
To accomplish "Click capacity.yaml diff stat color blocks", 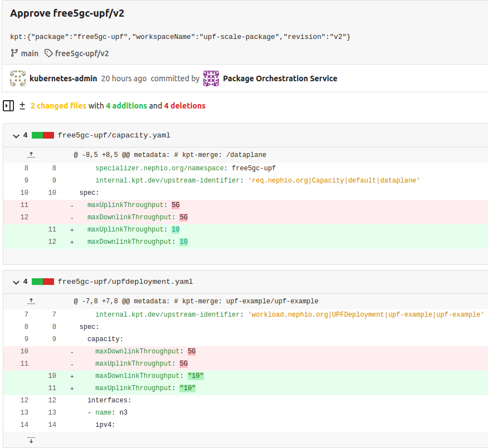I will (x=43, y=135).
